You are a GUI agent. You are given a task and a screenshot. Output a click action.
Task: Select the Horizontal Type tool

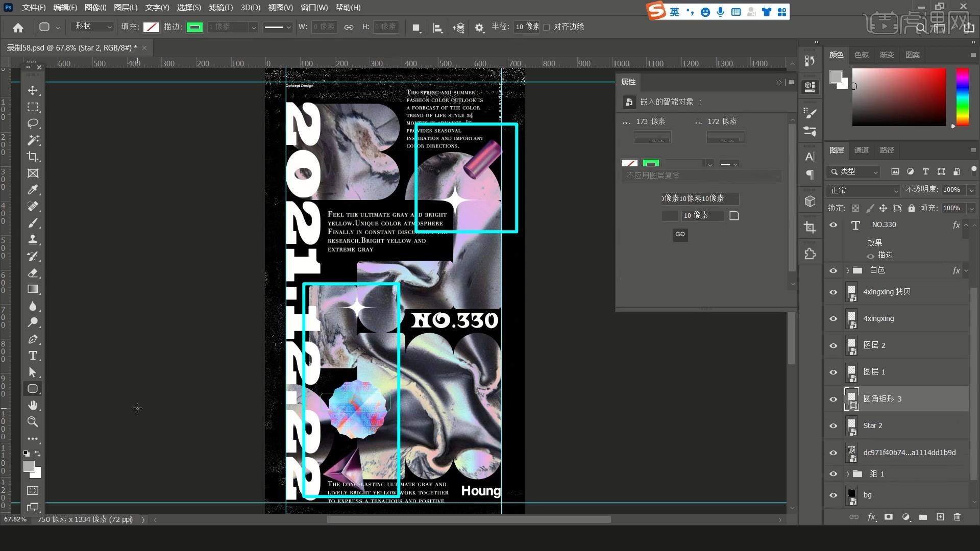pos(33,356)
